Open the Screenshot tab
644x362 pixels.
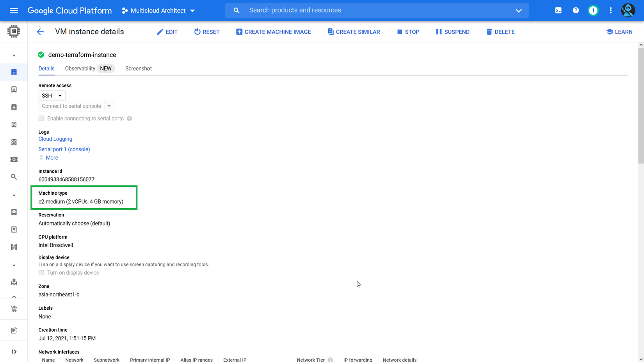[x=139, y=69]
